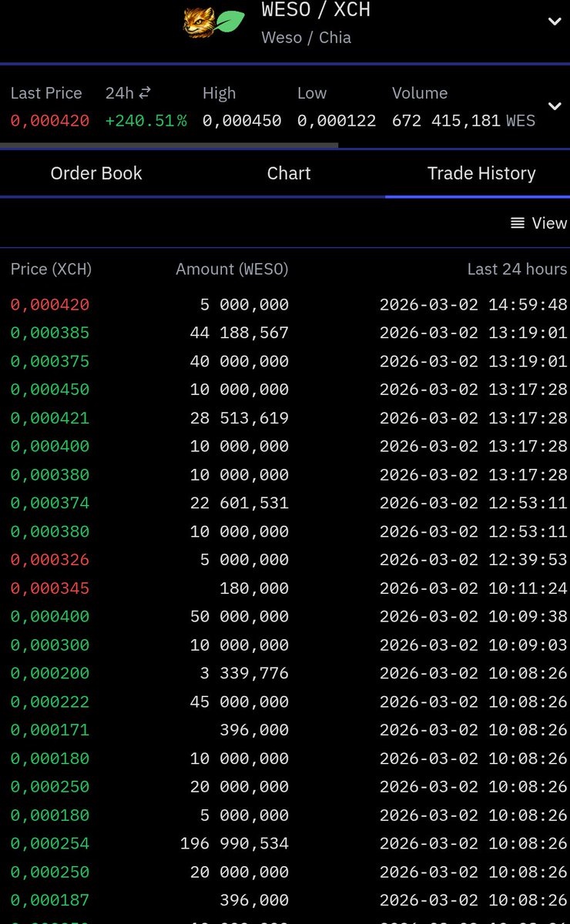
Task: Click the amount 28 513,619
Action: (x=239, y=418)
